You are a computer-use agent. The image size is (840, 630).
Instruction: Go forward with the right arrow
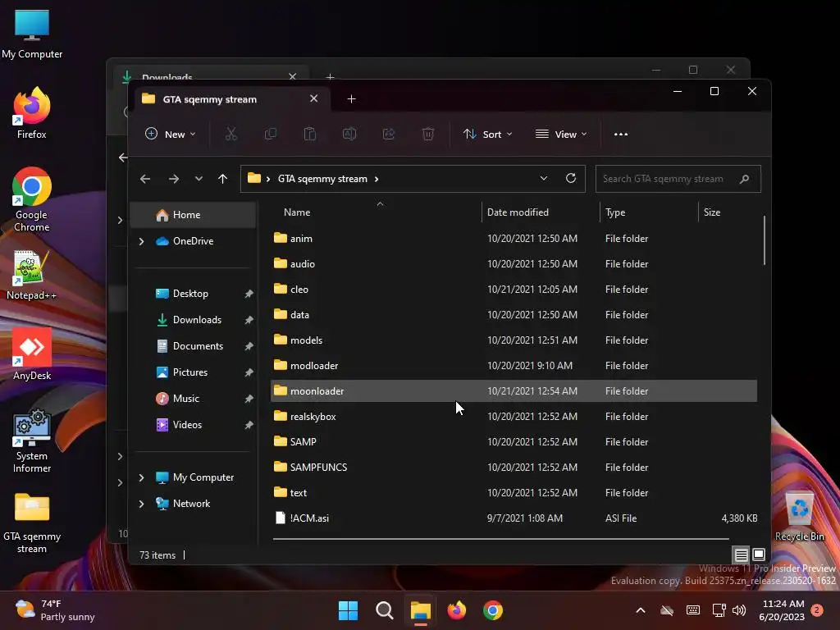point(174,179)
